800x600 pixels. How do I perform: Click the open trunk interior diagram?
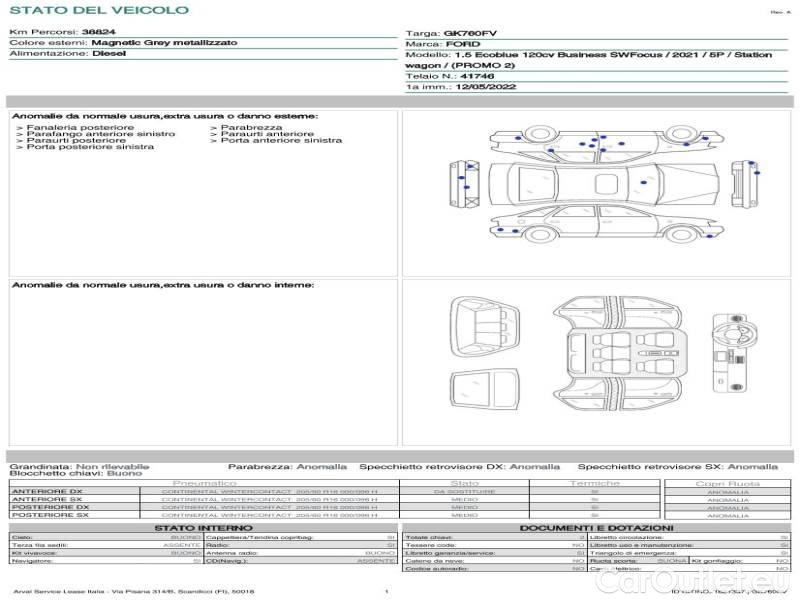pyautogui.click(x=485, y=327)
